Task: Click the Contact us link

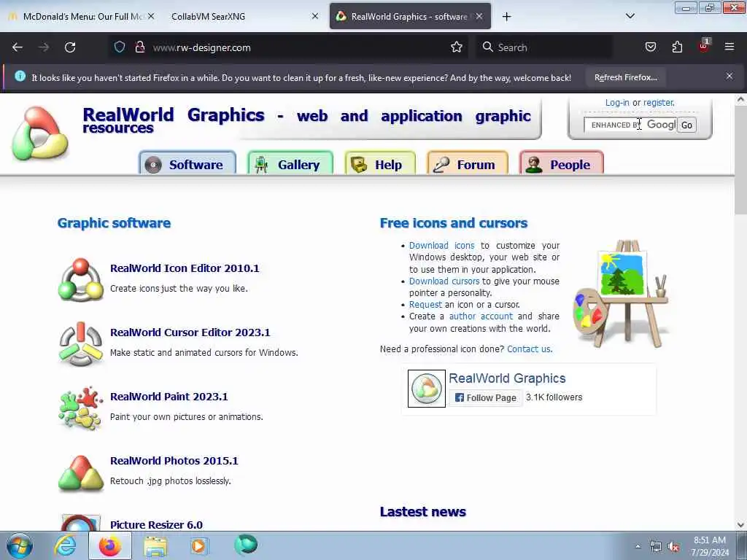Action: coord(530,349)
